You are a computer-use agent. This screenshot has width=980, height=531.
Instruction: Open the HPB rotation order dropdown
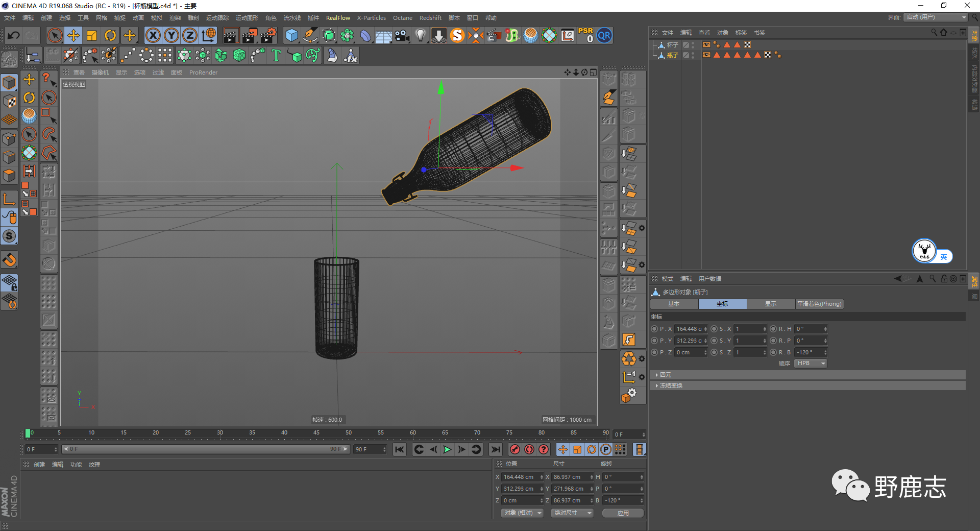(810, 363)
